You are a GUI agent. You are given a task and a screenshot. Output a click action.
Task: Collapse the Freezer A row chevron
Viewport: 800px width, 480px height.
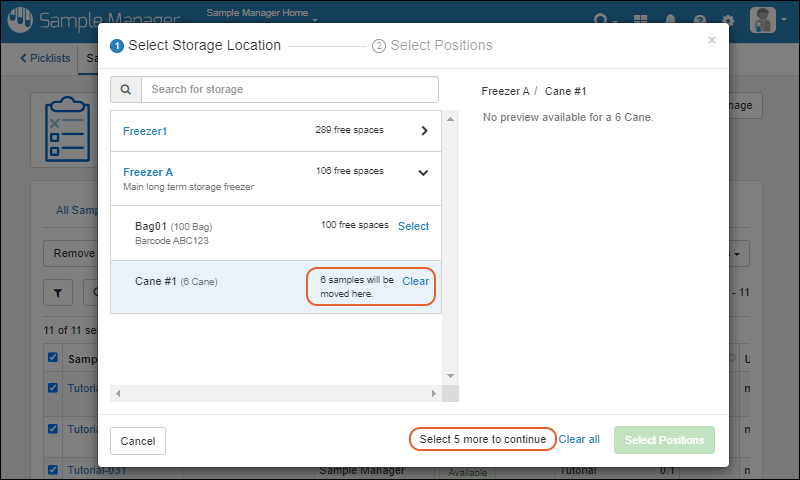pos(423,172)
